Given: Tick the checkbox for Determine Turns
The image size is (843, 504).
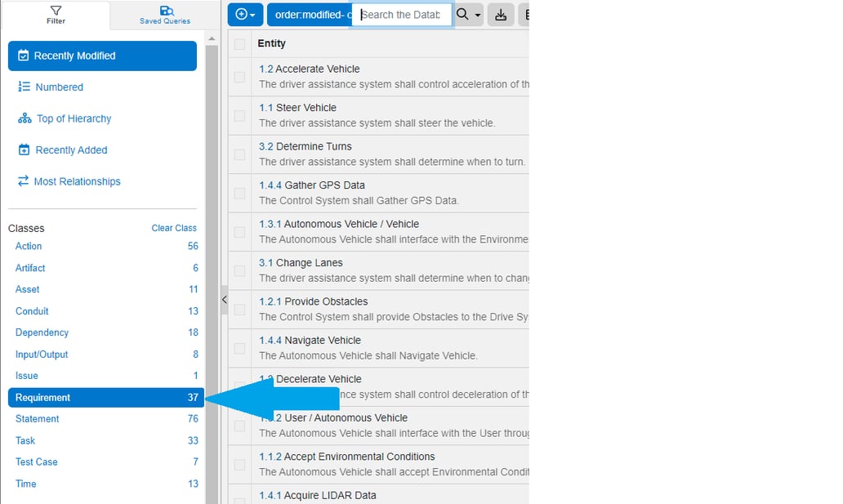Looking at the screenshot, I should point(239,154).
